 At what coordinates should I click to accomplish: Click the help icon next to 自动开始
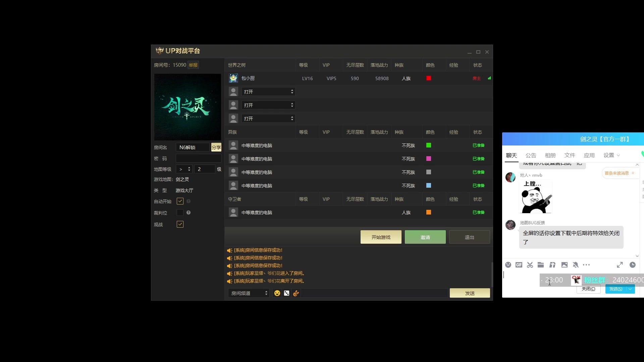189,201
